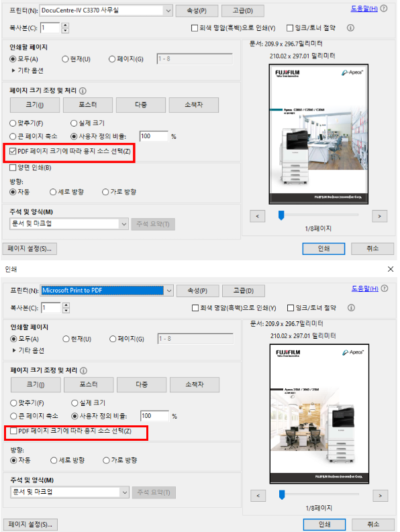Select 모두(A) radio in upper dialog

(x=13, y=59)
